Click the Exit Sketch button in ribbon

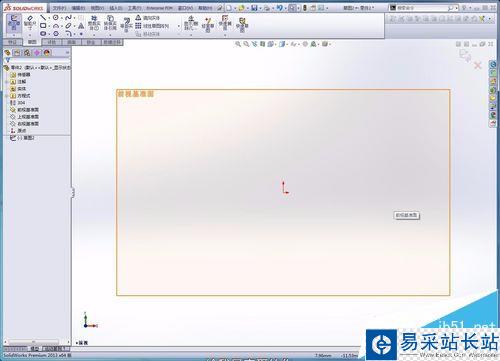(x=14, y=23)
